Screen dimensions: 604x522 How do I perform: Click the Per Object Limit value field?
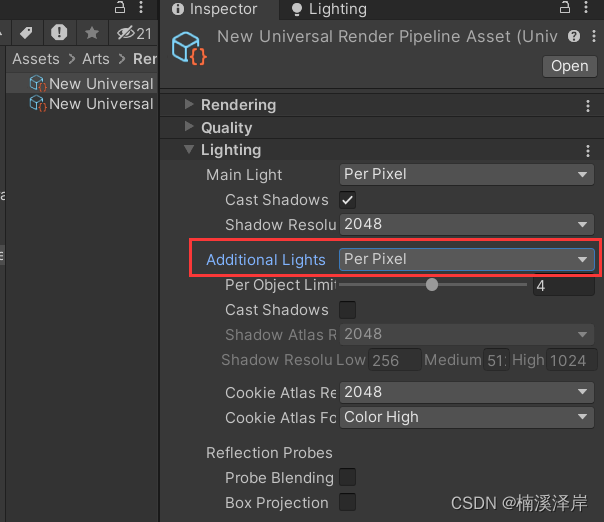(564, 285)
